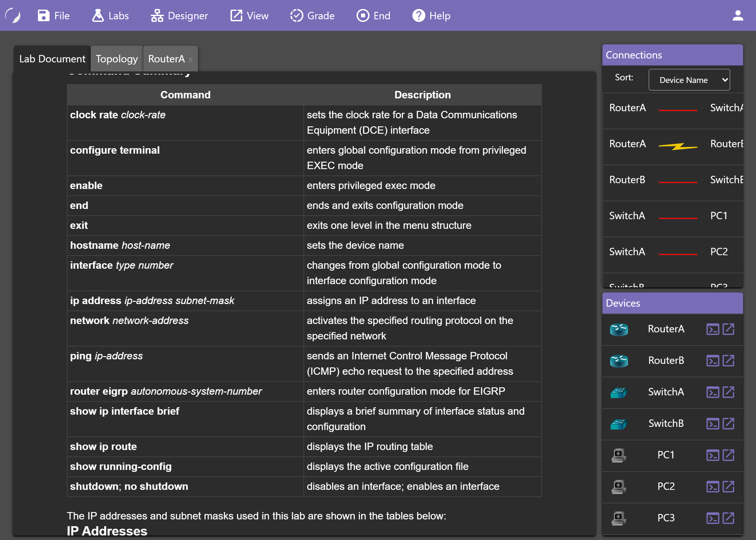The width and height of the screenshot is (756, 540).
Task: Open the Labs menu
Action: coord(110,16)
